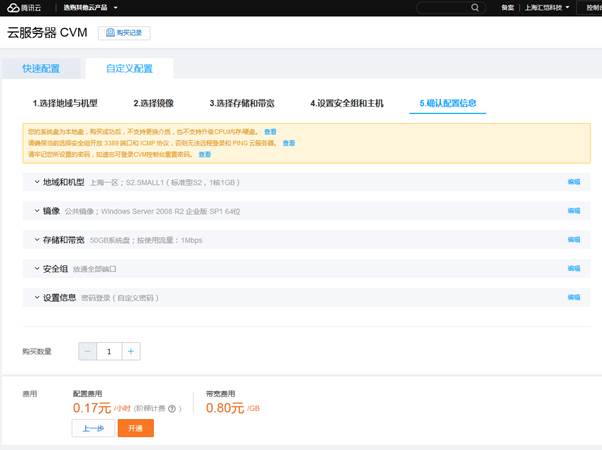Open the 购买记录 purchase records button

[x=125, y=33]
